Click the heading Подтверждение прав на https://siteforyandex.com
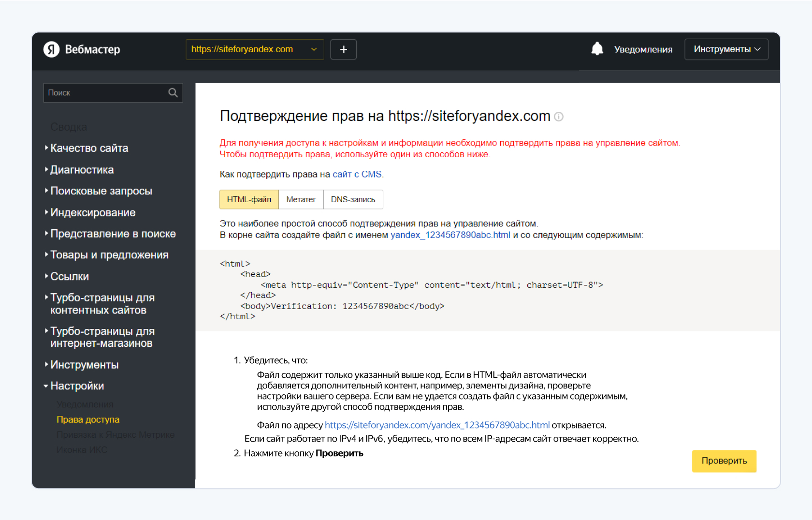Image resolution: width=812 pixels, height=520 pixels. [x=385, y=116]
